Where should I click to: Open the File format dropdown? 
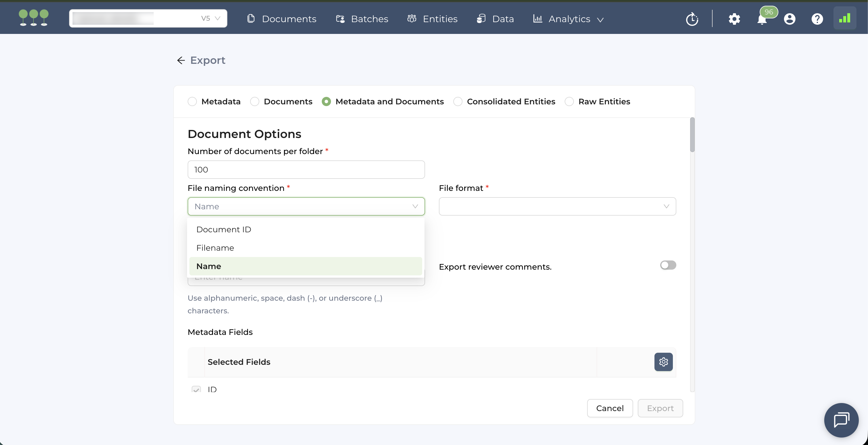(x=557, y=206)
